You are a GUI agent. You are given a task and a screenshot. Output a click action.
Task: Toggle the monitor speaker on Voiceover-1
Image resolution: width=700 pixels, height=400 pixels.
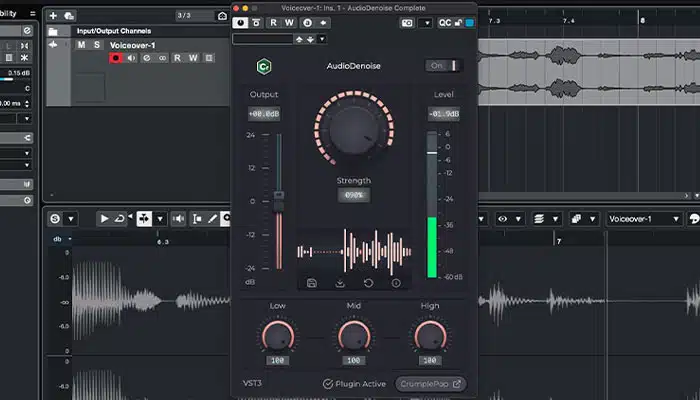click(x=131, y=58)
